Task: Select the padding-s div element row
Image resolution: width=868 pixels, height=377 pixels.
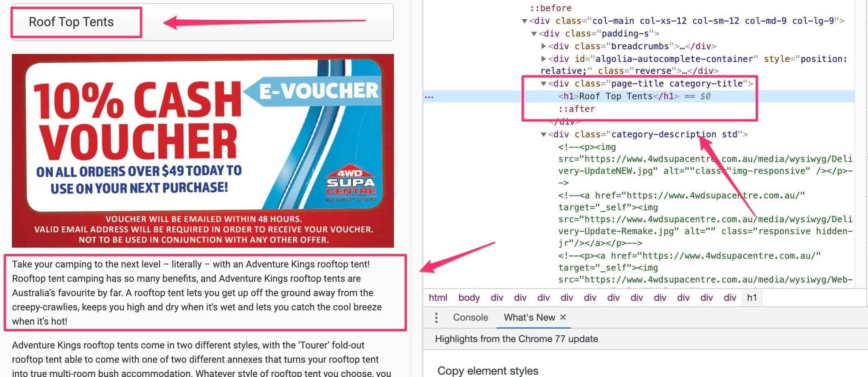Action: click(599, 33)
